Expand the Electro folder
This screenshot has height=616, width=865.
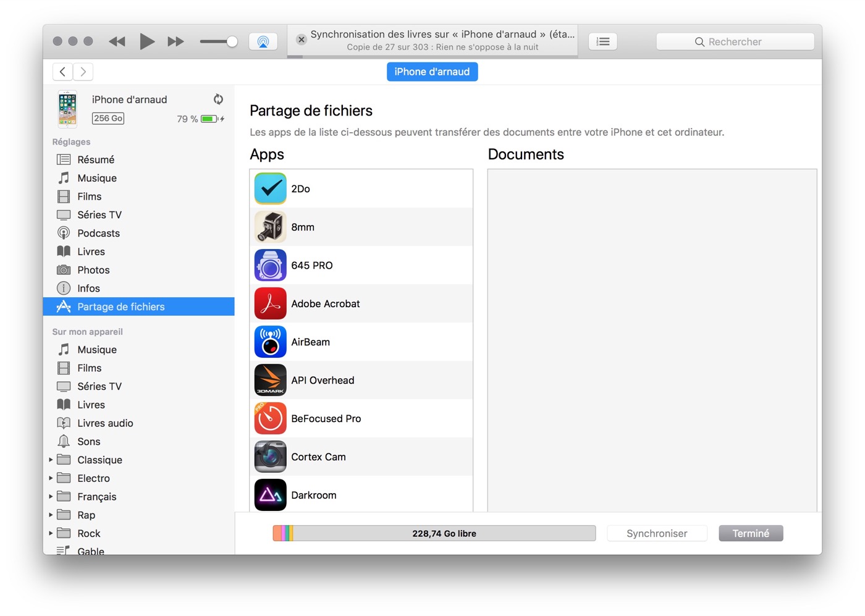point(51,478)
